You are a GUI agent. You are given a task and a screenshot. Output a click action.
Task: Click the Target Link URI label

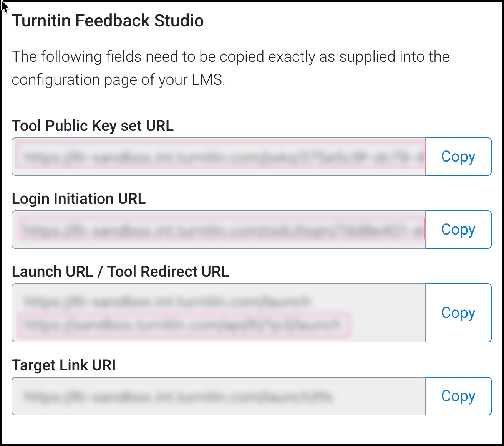(64, 365)
